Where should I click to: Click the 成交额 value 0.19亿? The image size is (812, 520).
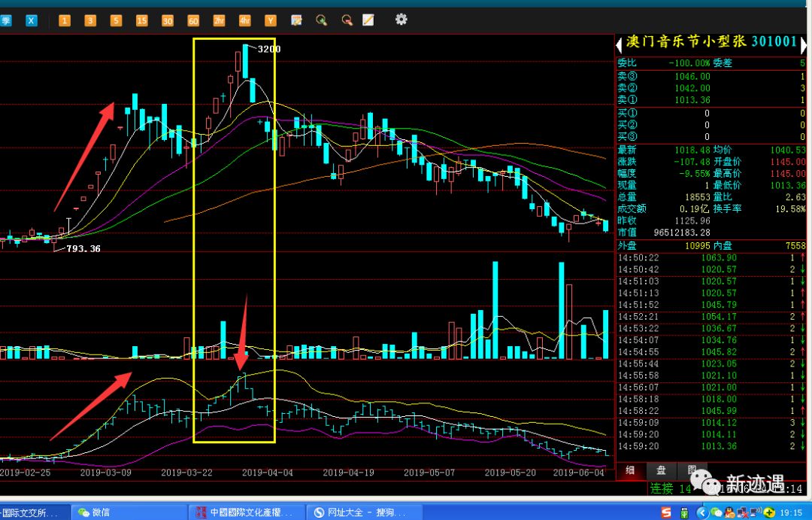[x=695, y=209]
